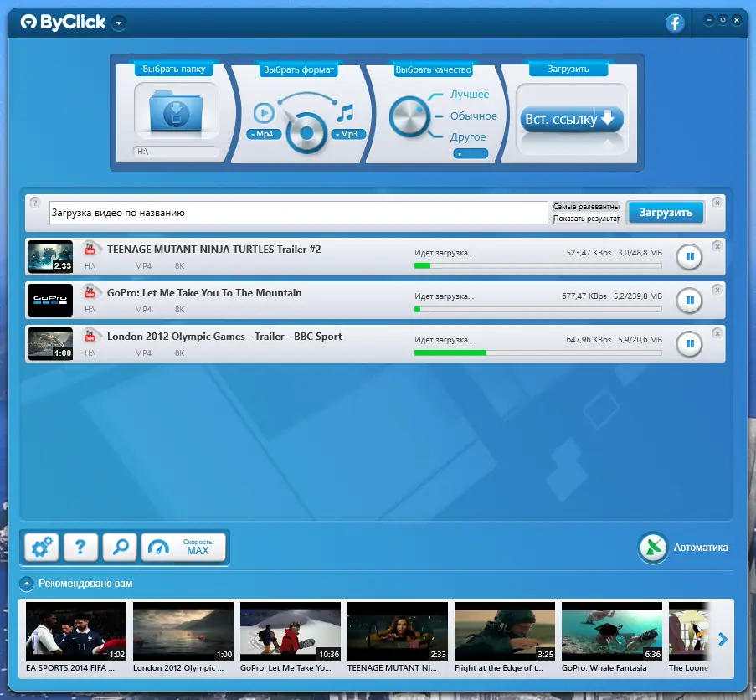This screenshot has width=756, height=700.
Task: Click YouTube icon on GoPro row
Action: point(90,292)
